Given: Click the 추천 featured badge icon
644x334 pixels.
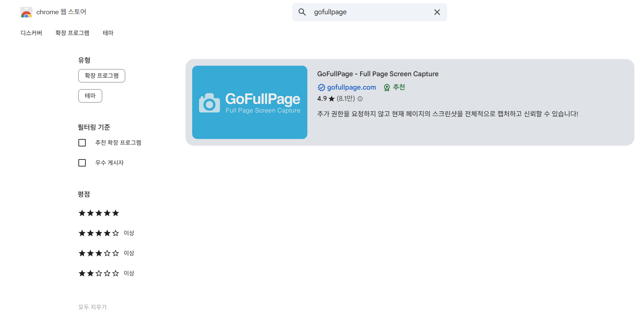Looking at the screenshot, I should tap(387, 87).
